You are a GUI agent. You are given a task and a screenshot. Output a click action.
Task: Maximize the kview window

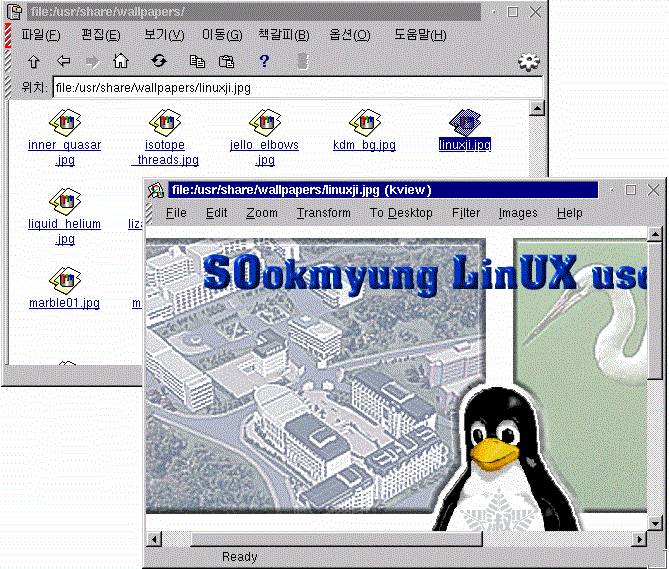click(x=631, y=190)
